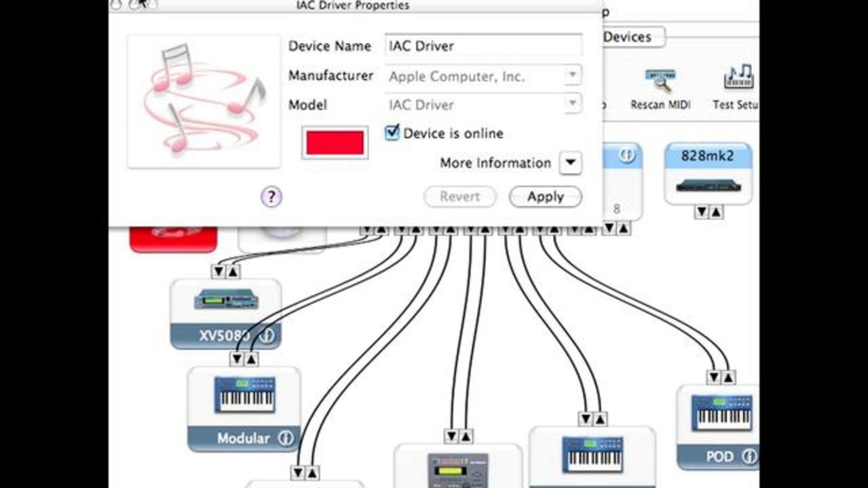The image size is (868, 488).
Task: Click the Modular keyboard image
Action: (244, 395)
